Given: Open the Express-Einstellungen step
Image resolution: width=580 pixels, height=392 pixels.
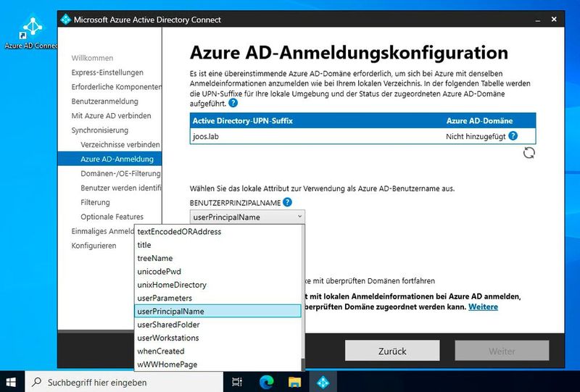Looking at the screenshot, I should [107, 72].
